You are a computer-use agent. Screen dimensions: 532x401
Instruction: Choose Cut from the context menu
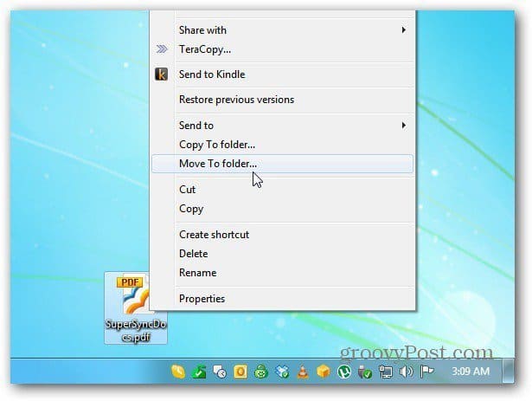click(282, 190)
